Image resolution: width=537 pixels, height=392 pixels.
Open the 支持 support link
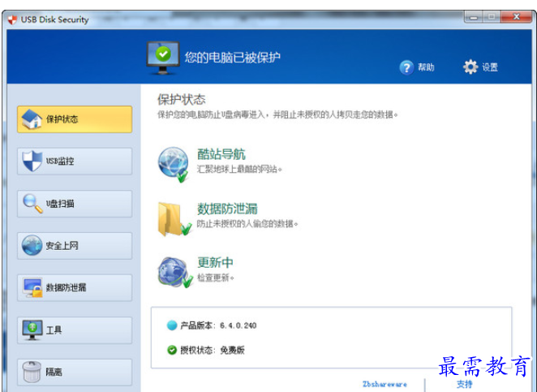click(464, 384)
